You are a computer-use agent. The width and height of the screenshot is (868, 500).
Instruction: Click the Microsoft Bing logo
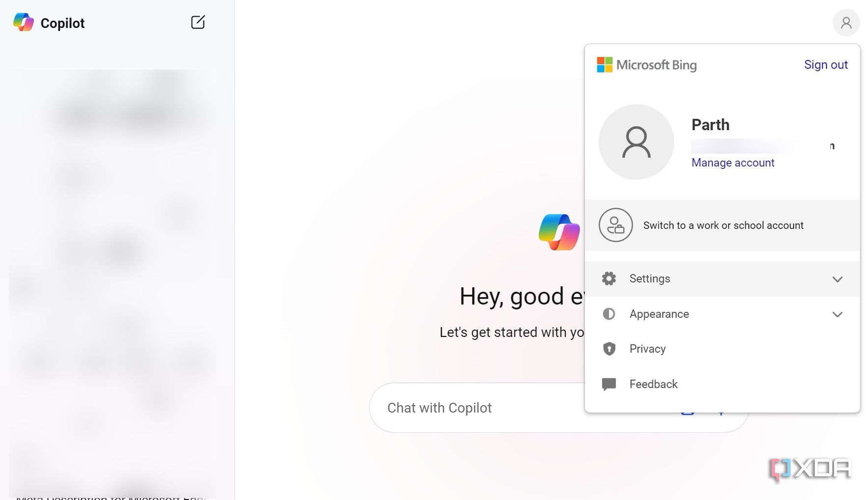(646, 65)
